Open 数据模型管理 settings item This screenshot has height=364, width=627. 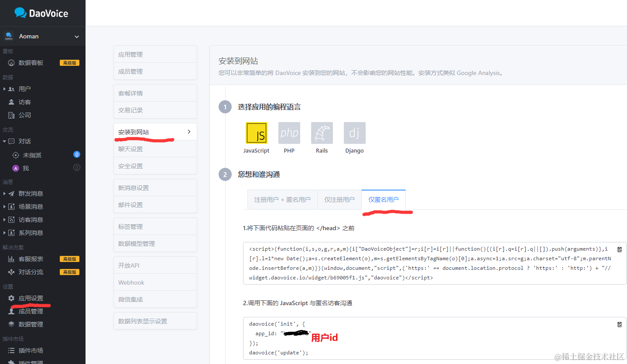click(155, 244)
